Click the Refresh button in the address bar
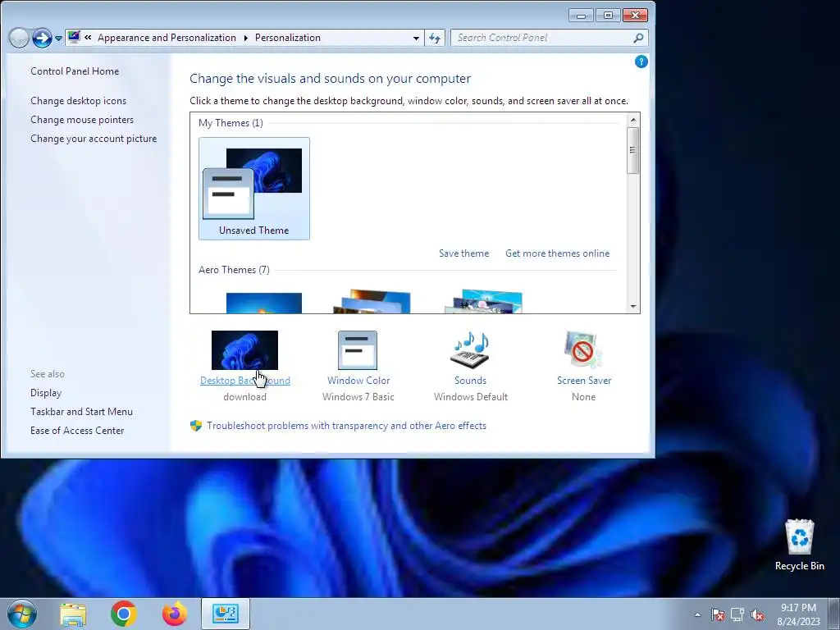This screenshot has height=630, width=840. tap(435, 38)
